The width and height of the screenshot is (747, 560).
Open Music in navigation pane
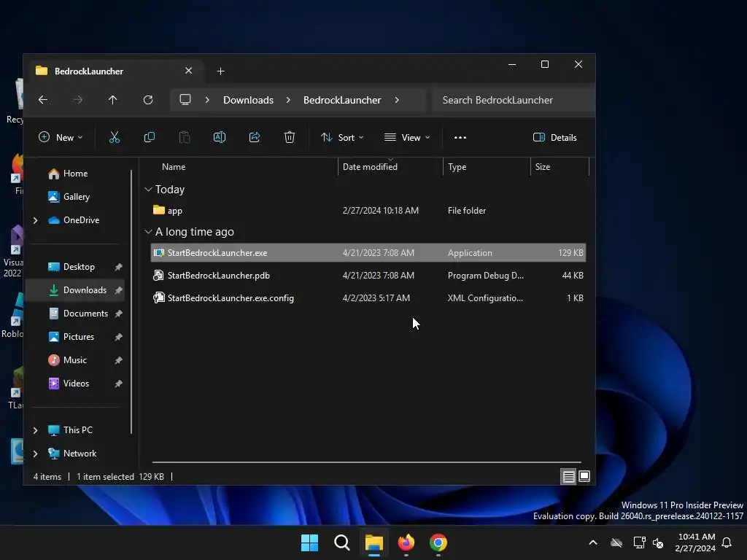[x=75, y=360]
